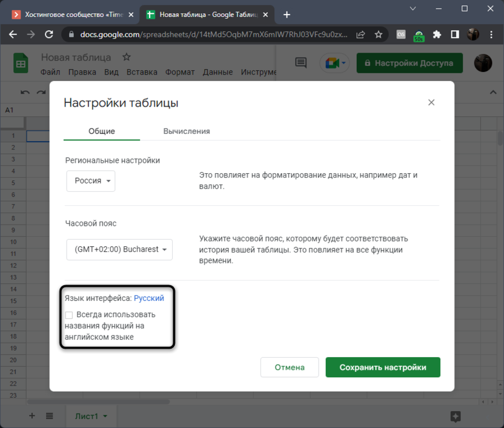The width and height of the screenshot is (504, 428).
Task: Add a new sheet with plus icon
Action: click(32, 416)
